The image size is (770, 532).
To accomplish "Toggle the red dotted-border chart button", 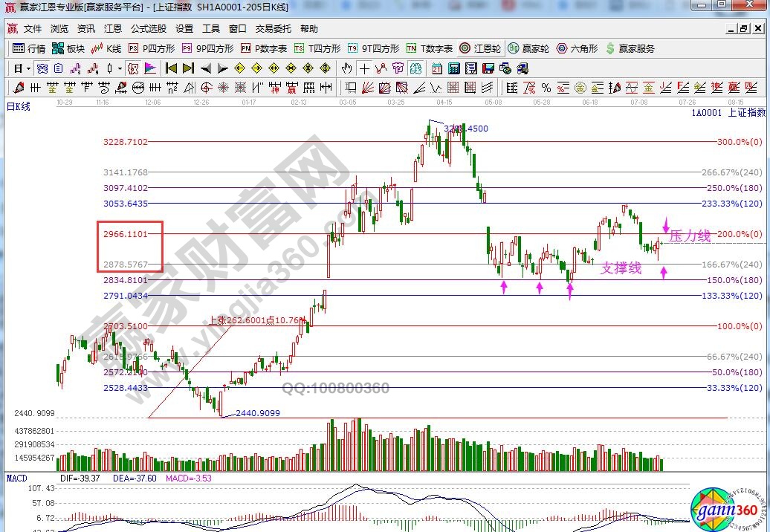I will pyautogui.click(x=132, y=69).
